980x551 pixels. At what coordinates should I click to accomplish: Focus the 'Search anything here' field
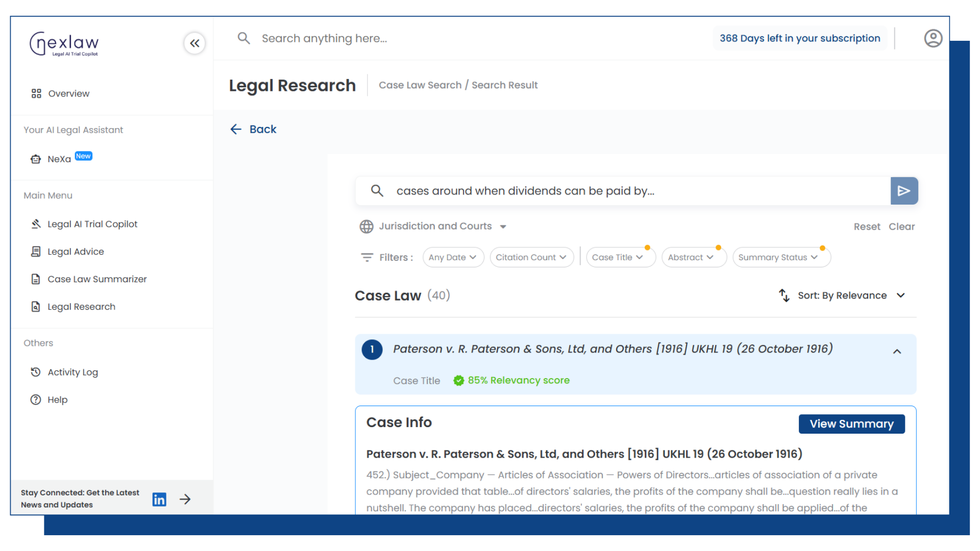point(324,38)
